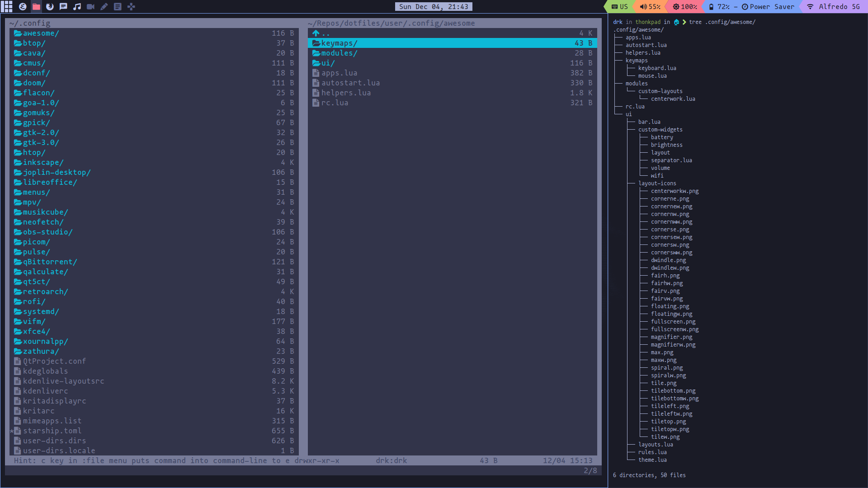Click the file icon beside kritarc
Screen dimensions: 868x488
(x=17, y=411)
